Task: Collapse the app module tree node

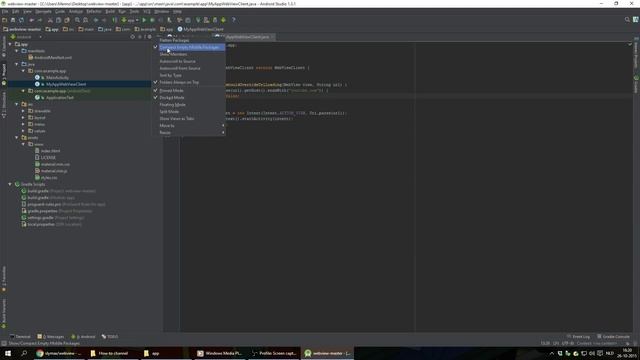Action: click(10, 44)
